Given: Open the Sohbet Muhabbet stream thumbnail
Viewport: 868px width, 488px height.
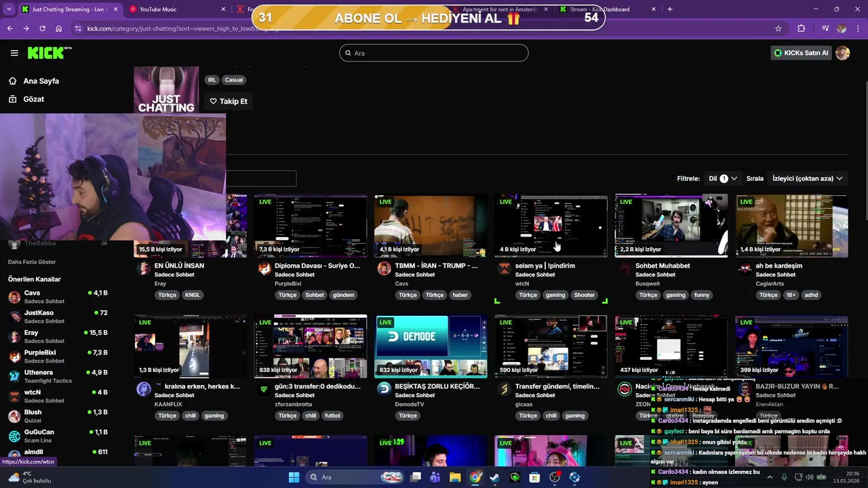Looking at the screenshot, I should tap(671, 226).
